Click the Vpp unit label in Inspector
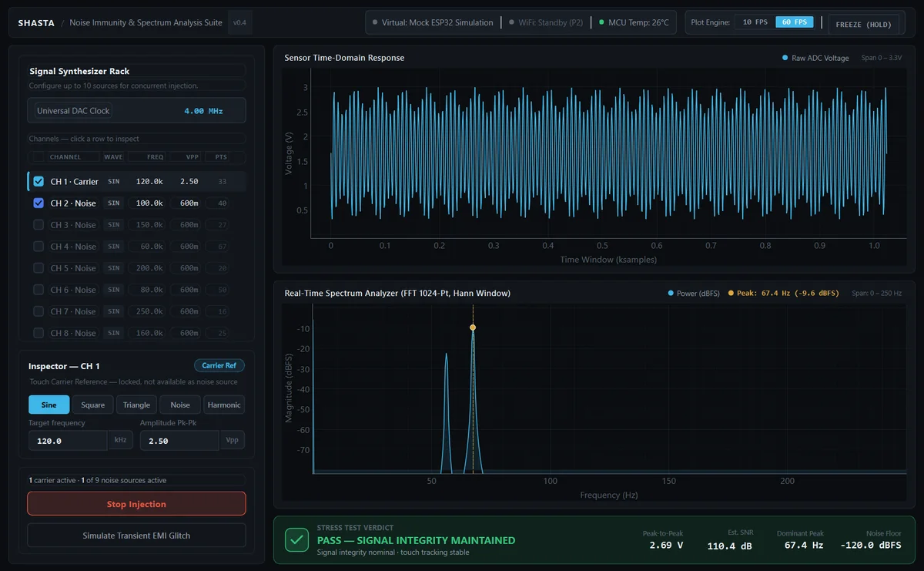The width and height of the screenshot is (924, 571). (x=232, y=440)
